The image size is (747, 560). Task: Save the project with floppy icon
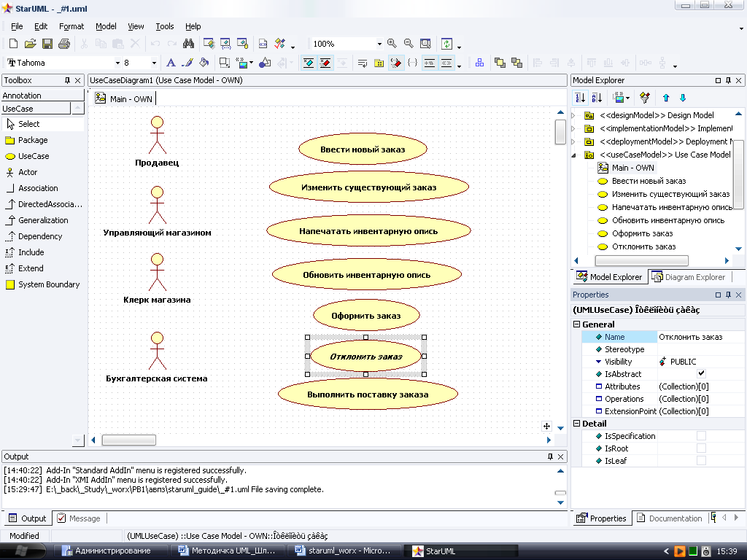tap(47, 44)
